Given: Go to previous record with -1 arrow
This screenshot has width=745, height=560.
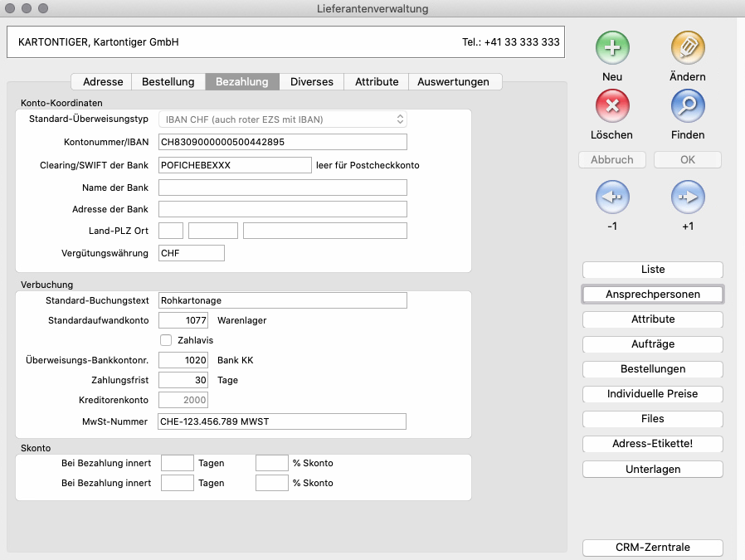Looking at the screenshot, I should click(x=612, y=197).
